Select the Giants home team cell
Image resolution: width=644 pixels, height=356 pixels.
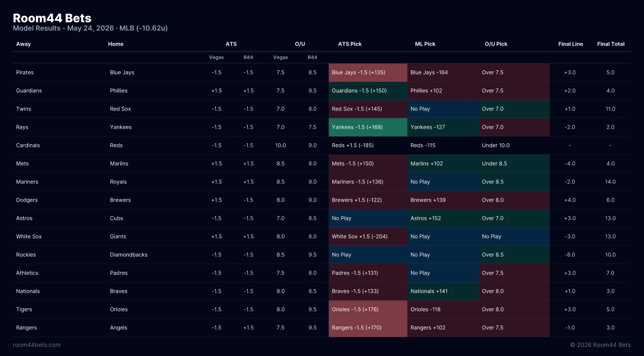[x=118, y=236]
